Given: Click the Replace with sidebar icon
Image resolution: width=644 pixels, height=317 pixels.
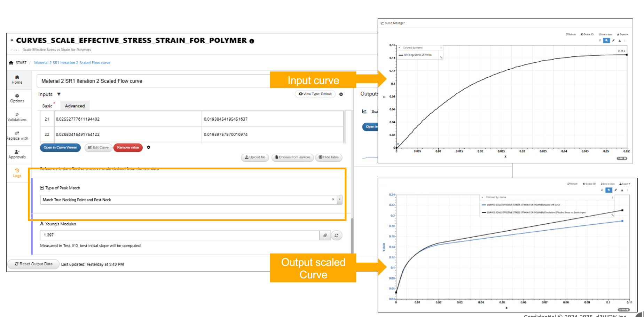Looking at the screenshot, I should click(17, 136).
